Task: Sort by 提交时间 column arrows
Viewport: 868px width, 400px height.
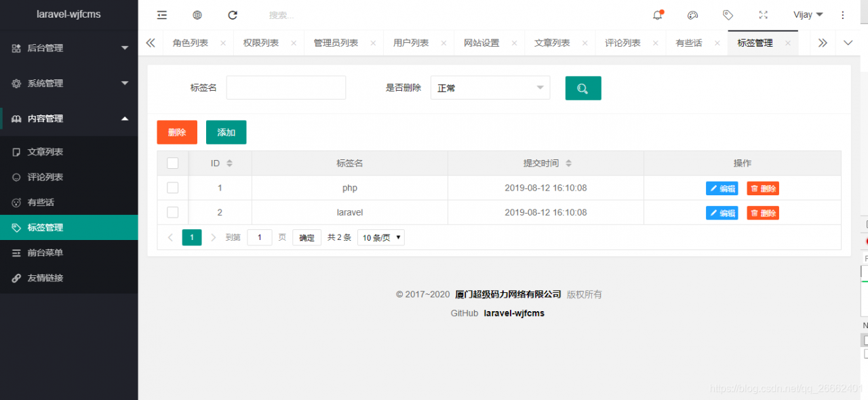Action: click(568, 163)
